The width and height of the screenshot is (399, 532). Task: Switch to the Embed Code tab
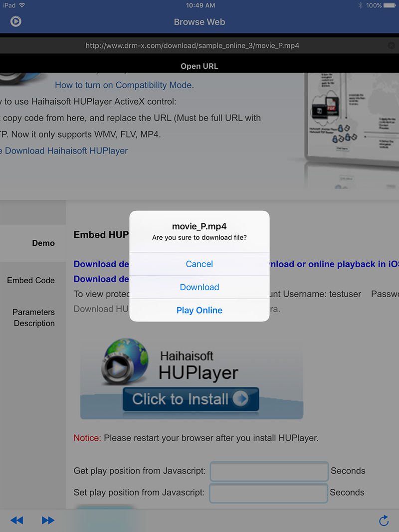31,280
